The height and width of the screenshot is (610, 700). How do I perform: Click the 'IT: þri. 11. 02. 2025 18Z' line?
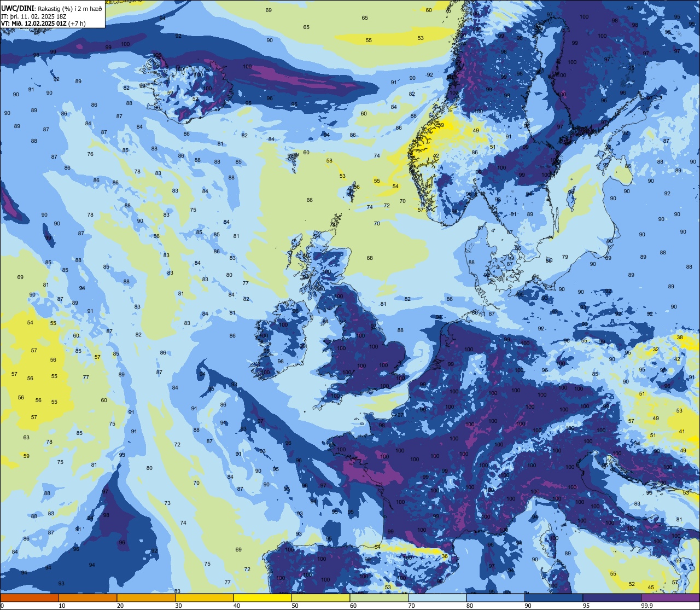tap(34, 16)
